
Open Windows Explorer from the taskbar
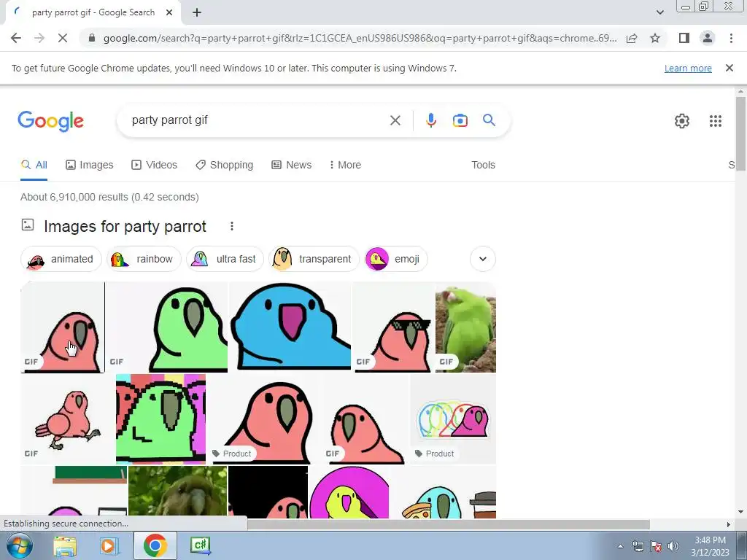pos(65,545)
